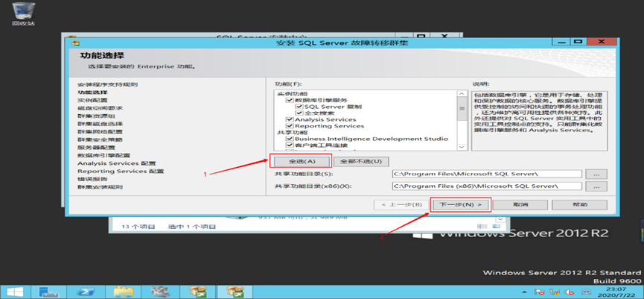Open the Action Center flag tray icon
Screen dimensions: 644x299
(540, 292)
